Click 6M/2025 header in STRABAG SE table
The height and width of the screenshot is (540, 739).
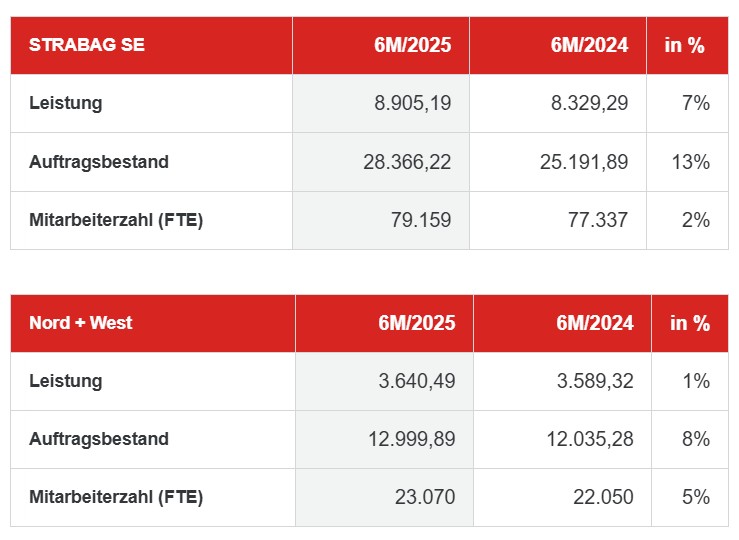coord(412,45)
